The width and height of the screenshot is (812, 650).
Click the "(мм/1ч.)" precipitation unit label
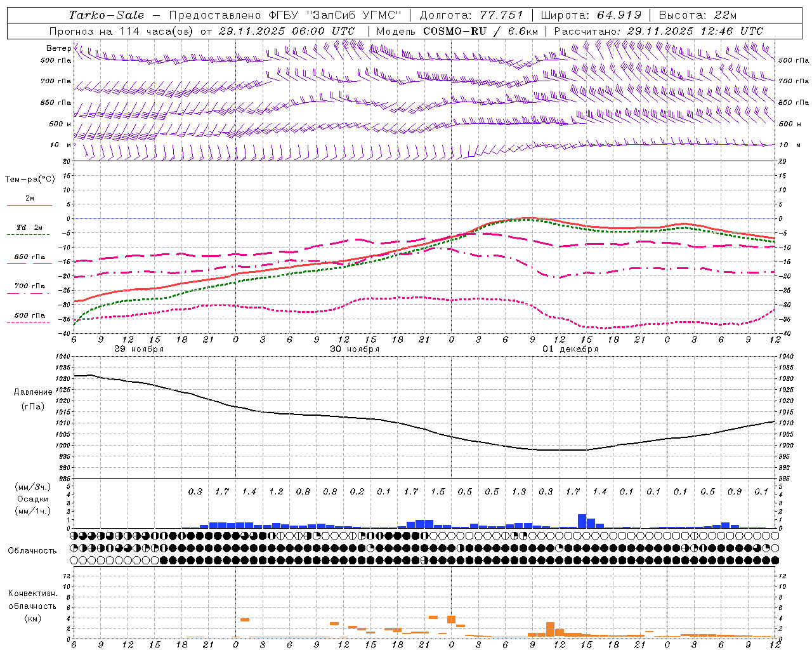point(33,511)
